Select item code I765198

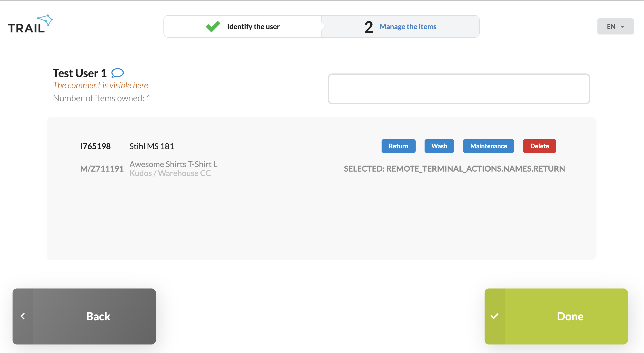tap(95, 146)
